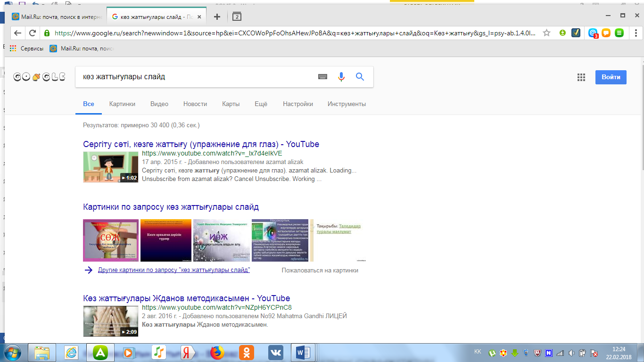Open the green lines extension icon
644x362 pixels.
pos(619,33)
